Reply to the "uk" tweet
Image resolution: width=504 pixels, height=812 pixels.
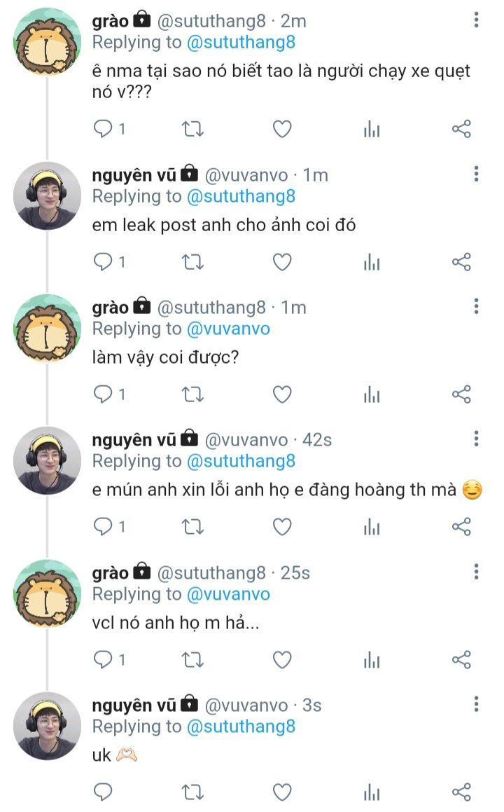104,792
